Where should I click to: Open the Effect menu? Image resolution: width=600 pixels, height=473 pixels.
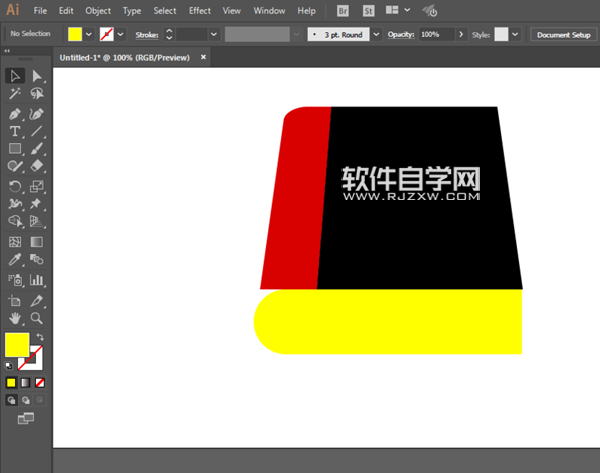200,11
